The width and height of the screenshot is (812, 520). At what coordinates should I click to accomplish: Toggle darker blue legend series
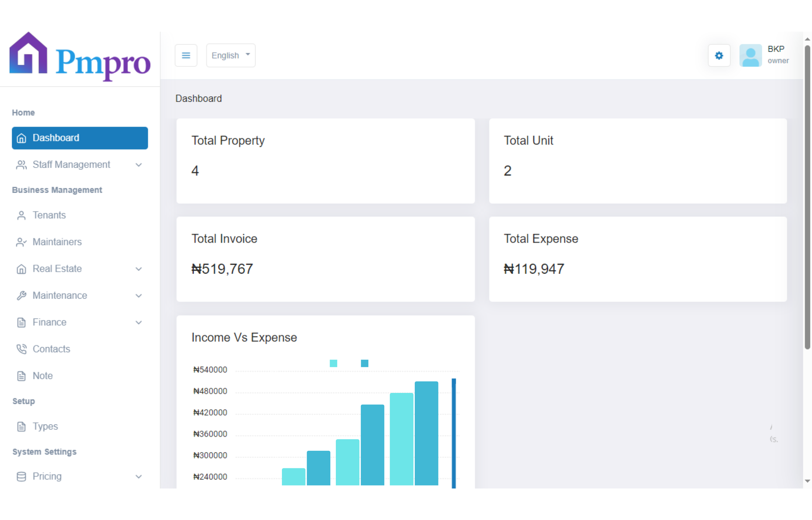364,363
